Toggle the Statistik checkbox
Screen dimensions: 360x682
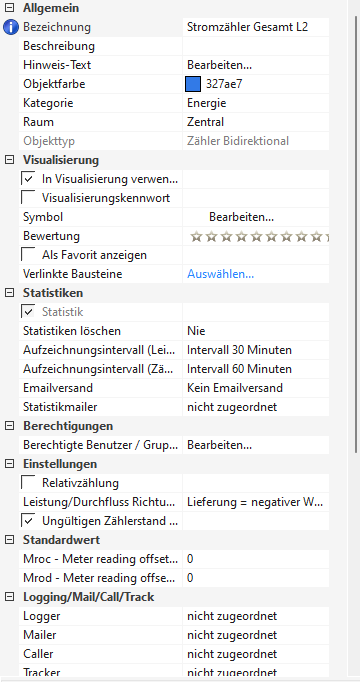coord(29,312)
